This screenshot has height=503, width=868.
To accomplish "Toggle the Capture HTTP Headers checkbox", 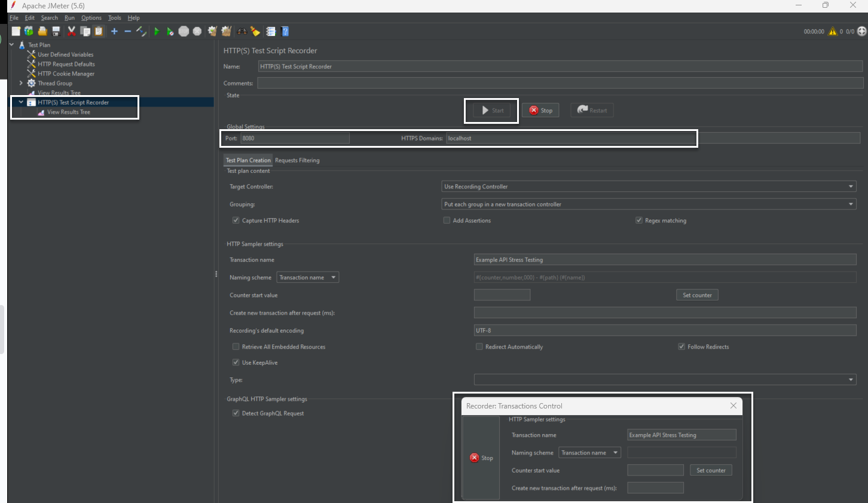I will point(236,221).
